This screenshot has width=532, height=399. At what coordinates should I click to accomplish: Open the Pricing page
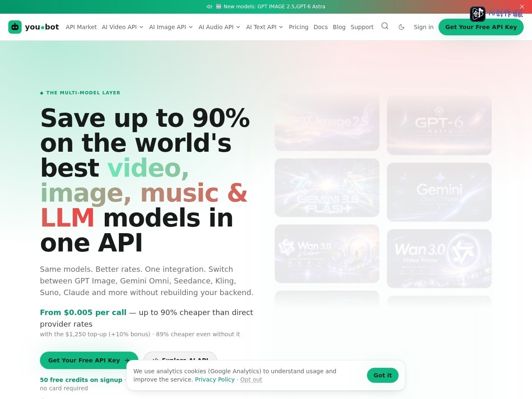click(x=298, y=27)
